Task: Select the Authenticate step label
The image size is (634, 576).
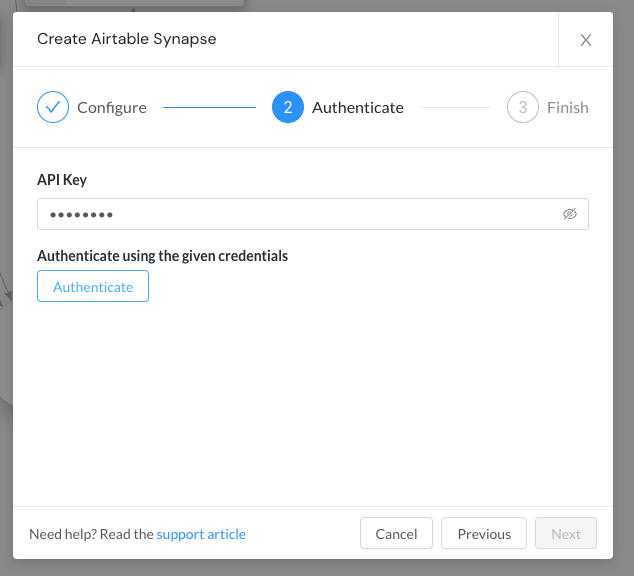Action: tap(358, 108)
